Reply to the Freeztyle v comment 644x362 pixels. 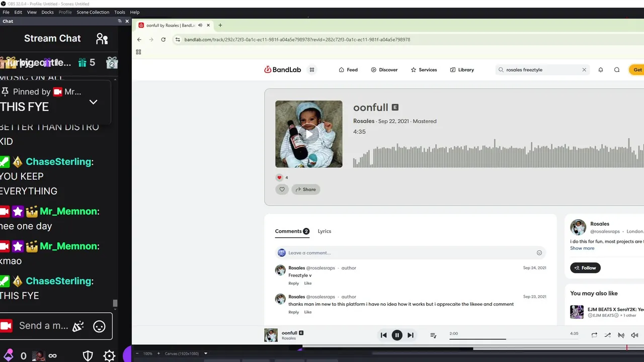click(x=294, y=283)
